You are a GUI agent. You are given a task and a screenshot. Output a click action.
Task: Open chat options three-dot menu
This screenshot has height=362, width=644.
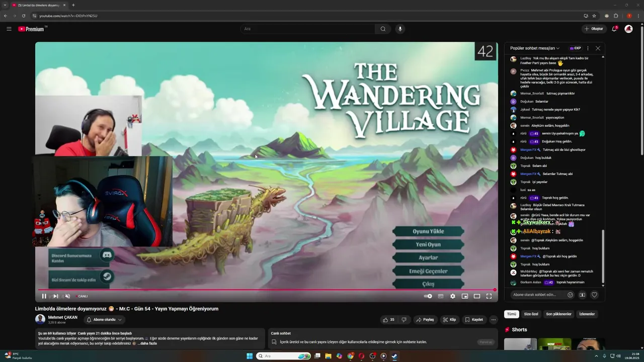click(588, 48)
